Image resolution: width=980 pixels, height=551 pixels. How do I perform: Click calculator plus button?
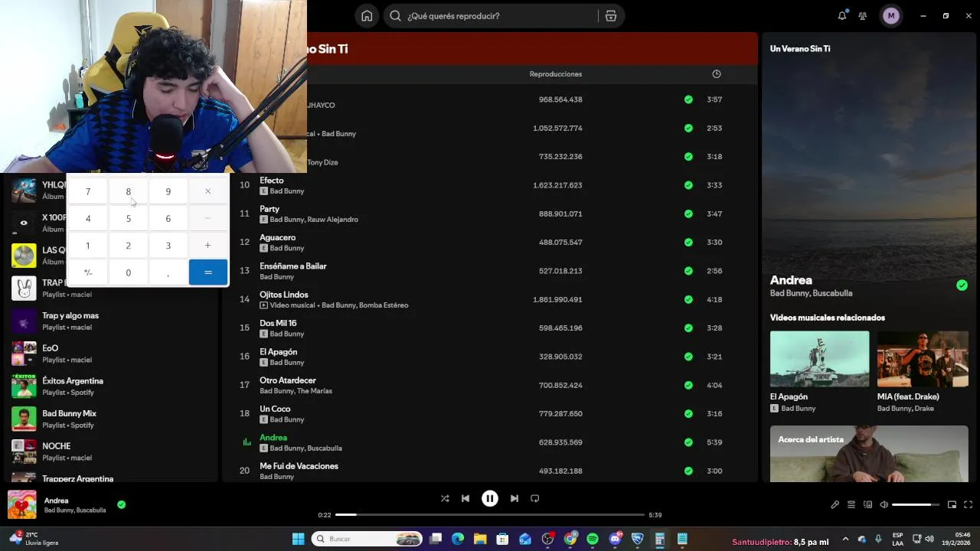(207, 246)
